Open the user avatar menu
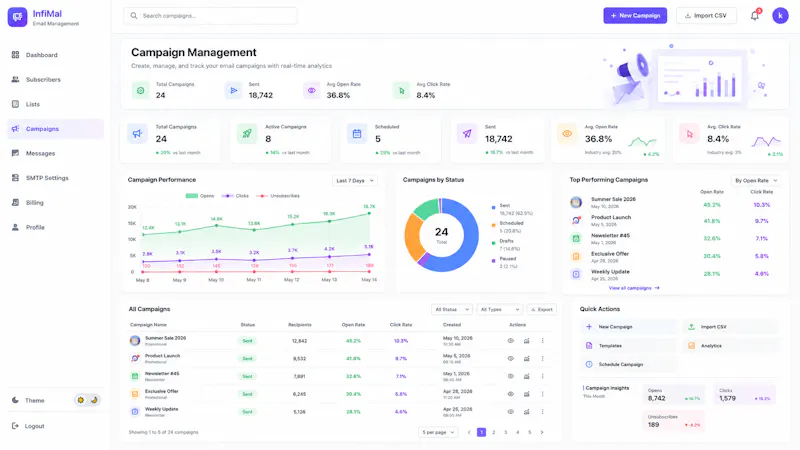Screen dimensions: 800x450 pyautogui.click(x=780, y=16)
